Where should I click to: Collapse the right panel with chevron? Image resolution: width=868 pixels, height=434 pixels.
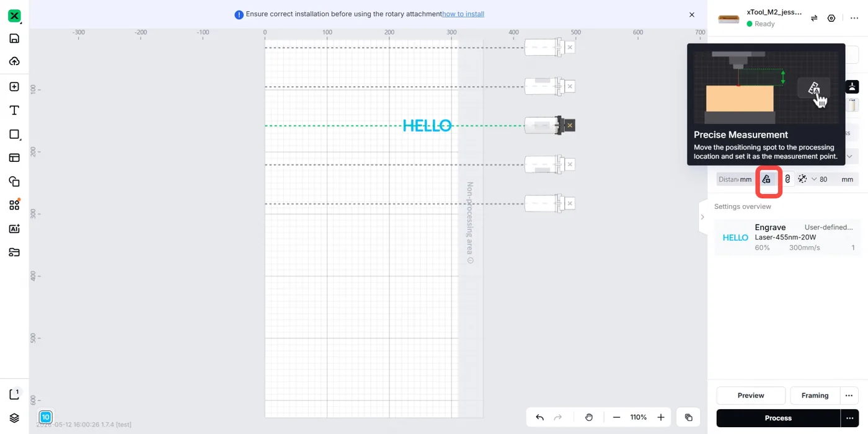click(x=702, y=217)
